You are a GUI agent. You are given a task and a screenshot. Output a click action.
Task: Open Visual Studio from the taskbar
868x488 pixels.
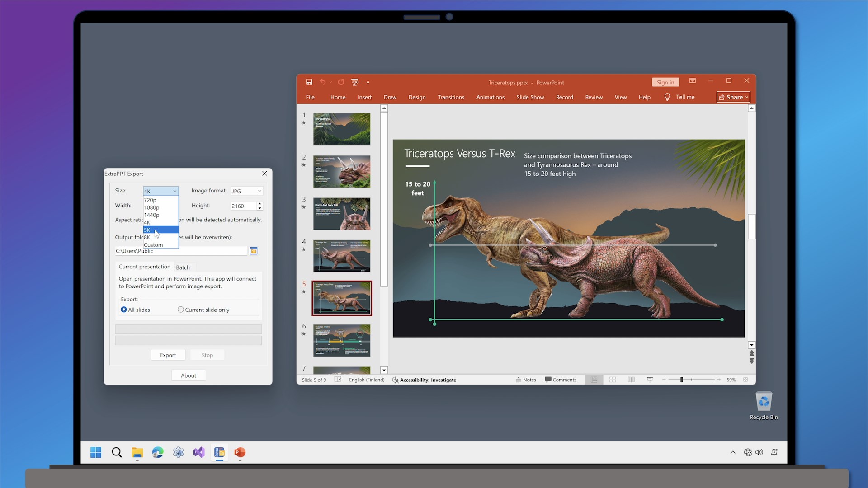pyautogui.click(x=199, y=452)
